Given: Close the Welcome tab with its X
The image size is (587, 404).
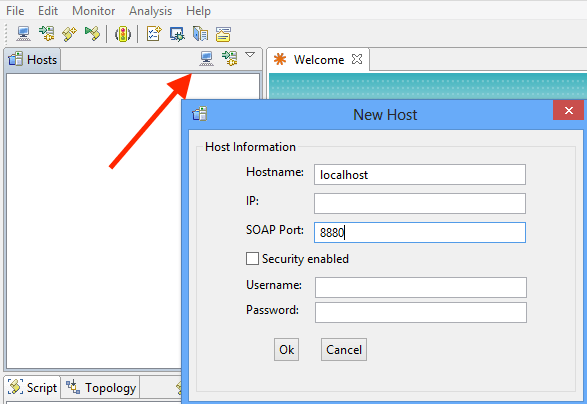Looking at the screenshot, I should tap(357, 59).
